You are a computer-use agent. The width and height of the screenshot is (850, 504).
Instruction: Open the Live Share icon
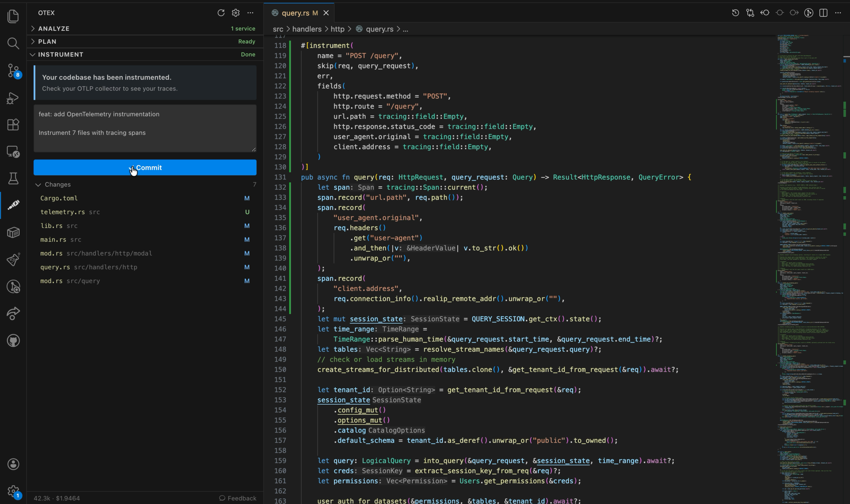13,314
